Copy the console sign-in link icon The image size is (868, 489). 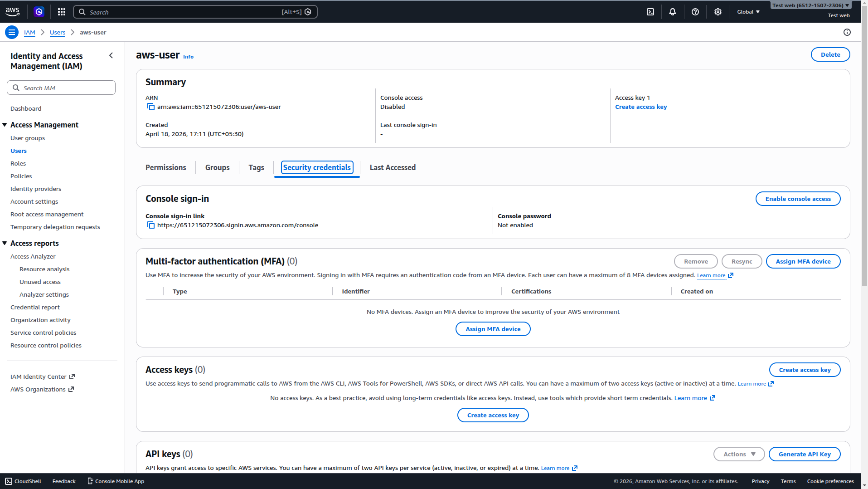[x=150, y=225]
